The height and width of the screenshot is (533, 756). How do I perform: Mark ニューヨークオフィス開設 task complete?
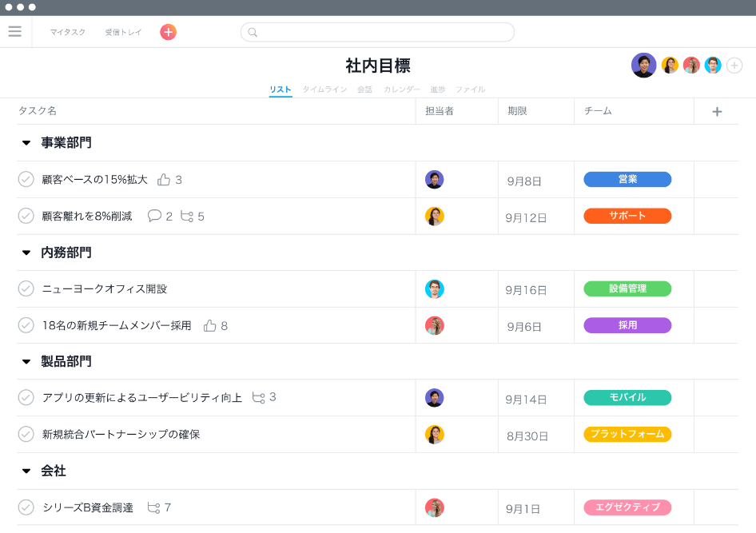(26, 288)
